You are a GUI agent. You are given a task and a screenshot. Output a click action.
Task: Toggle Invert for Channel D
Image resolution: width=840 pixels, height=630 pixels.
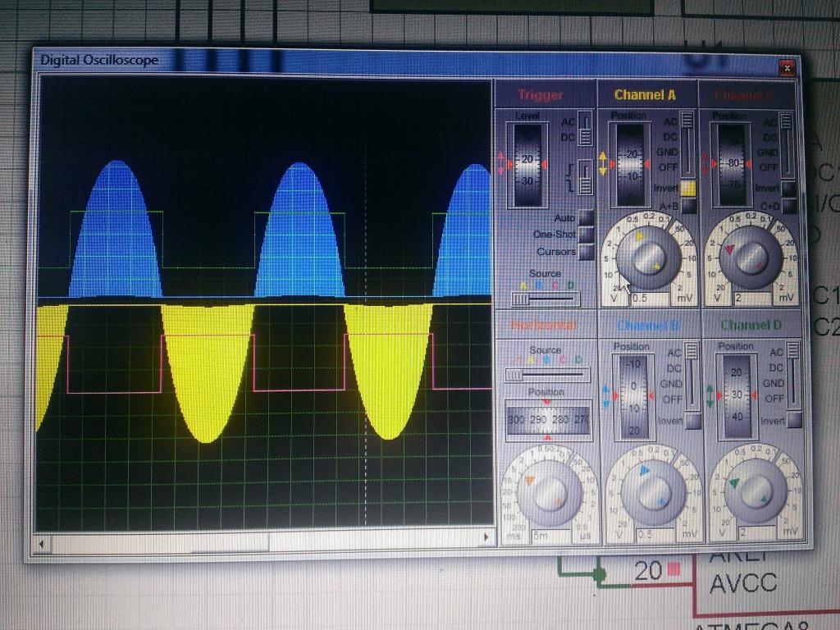[x=794, y=420]
